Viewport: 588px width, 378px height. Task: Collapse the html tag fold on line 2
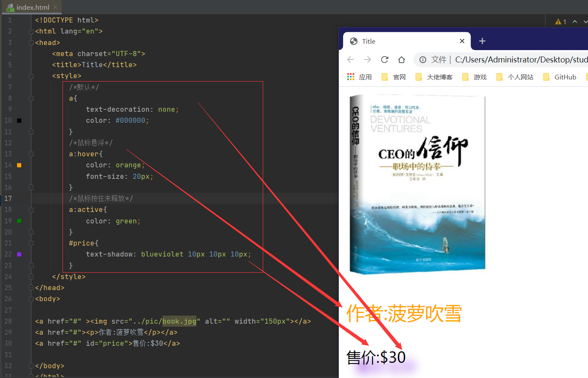(31, 31)
